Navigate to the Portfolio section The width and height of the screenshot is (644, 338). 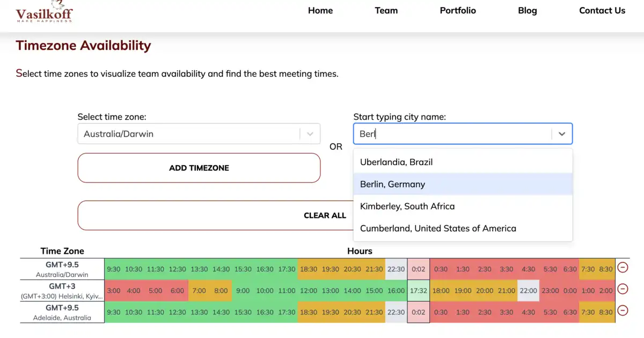click(458, 10)
